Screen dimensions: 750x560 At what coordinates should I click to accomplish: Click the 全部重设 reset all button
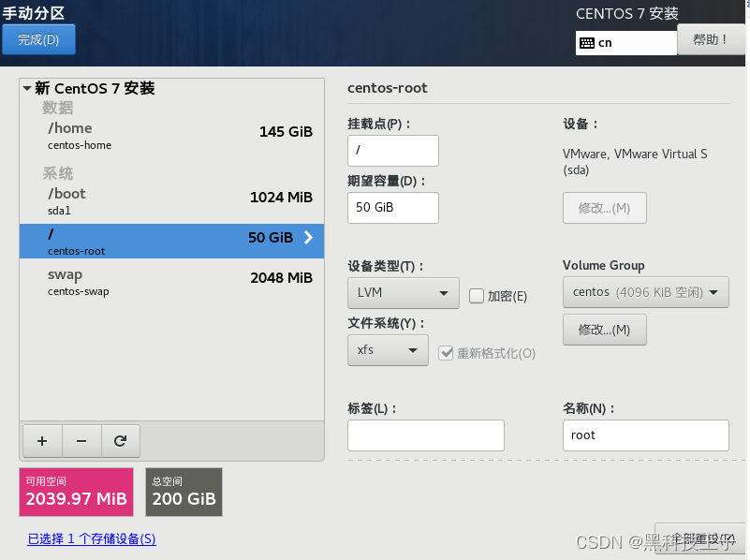click(x=701, y=539)
